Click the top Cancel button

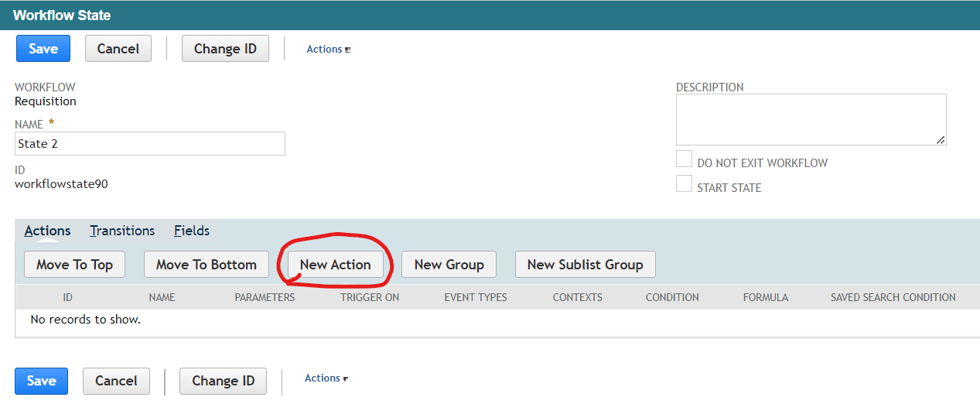118,49
